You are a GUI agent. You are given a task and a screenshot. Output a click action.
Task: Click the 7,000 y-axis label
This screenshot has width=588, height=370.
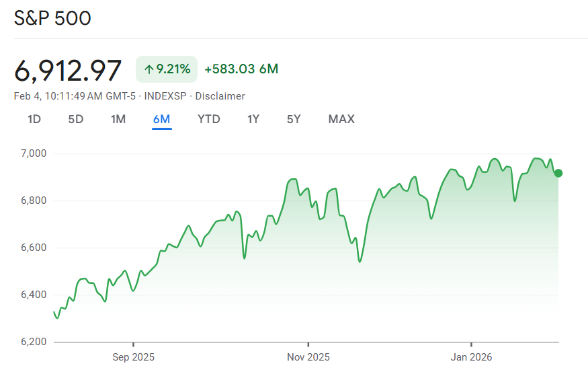[x=32, y=153]
